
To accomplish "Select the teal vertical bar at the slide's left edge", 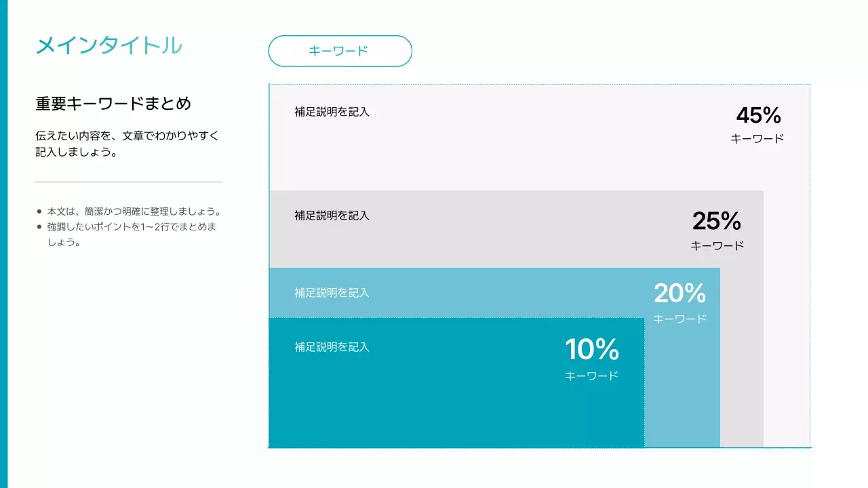I will click(x=3, y=244).
